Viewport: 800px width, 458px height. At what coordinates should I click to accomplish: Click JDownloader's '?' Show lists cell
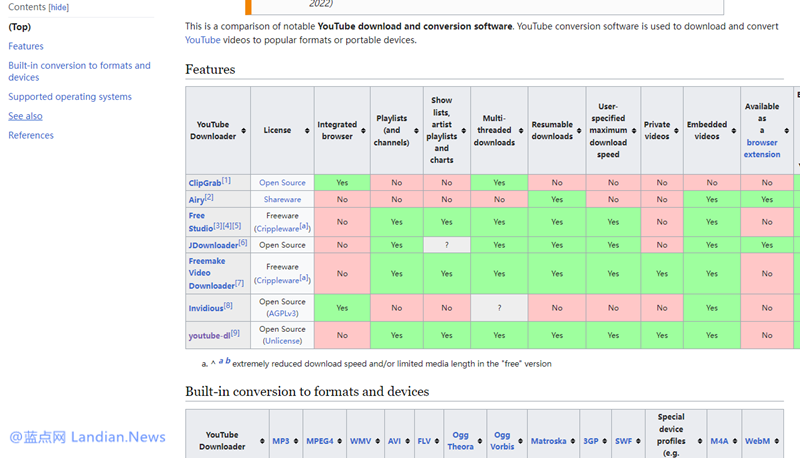pos(446,245)
